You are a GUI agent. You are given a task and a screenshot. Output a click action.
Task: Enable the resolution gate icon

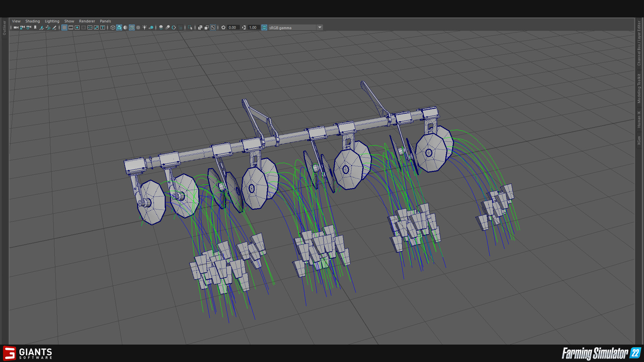[77, 27]
